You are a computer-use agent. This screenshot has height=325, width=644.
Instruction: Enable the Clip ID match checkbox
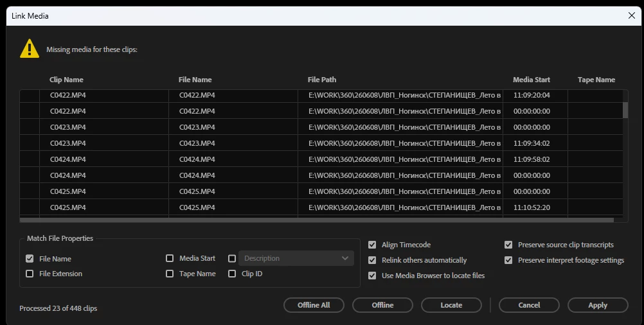tap(232, 274)
